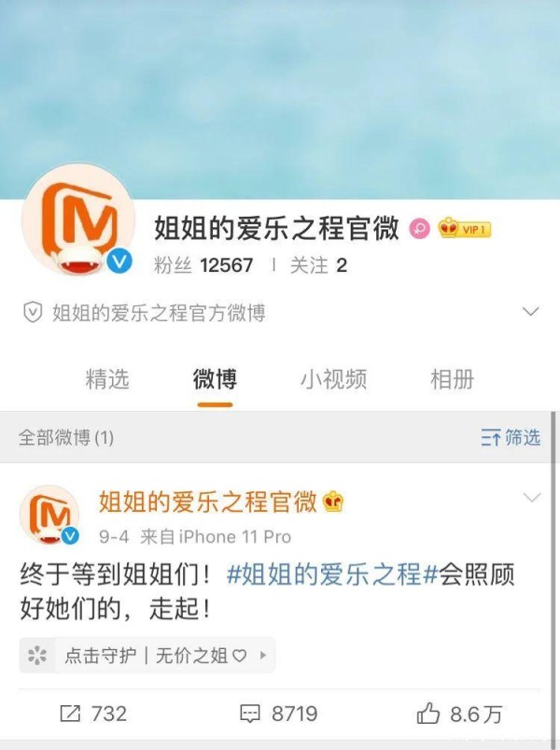
Task: Expand the official Weibo description chevron
Action: coord(531,312)
